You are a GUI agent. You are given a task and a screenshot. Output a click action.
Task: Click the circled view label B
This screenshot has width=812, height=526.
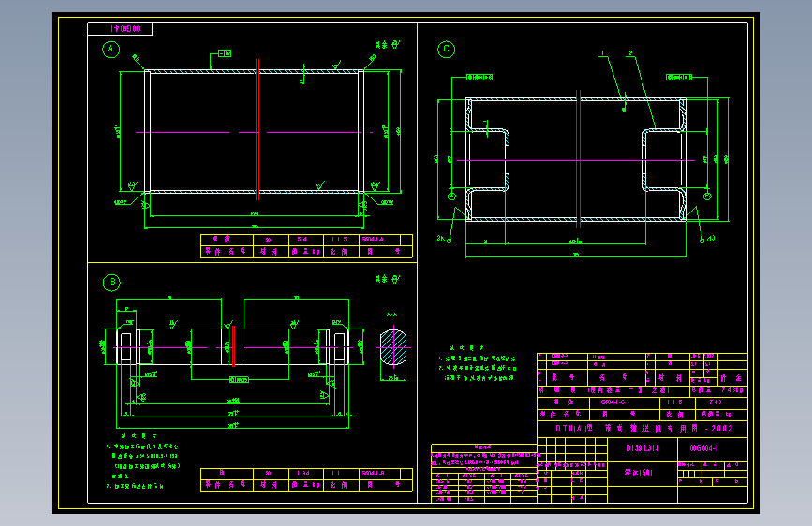[111, 282]
